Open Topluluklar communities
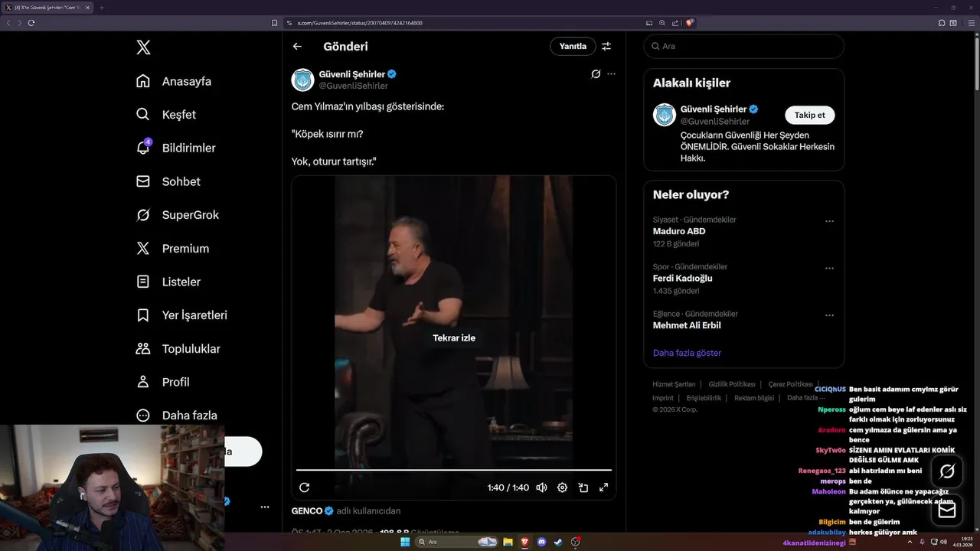The image size is (980, 551). pyautogui.click(x=178, y=349)
